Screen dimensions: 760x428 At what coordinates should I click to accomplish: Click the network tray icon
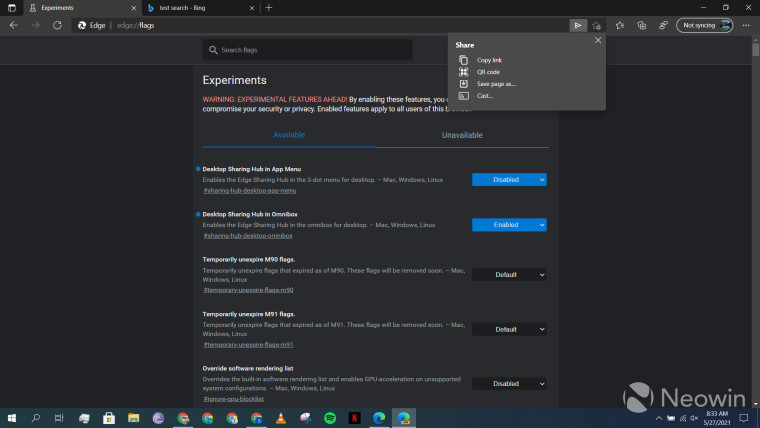(683, 418)
